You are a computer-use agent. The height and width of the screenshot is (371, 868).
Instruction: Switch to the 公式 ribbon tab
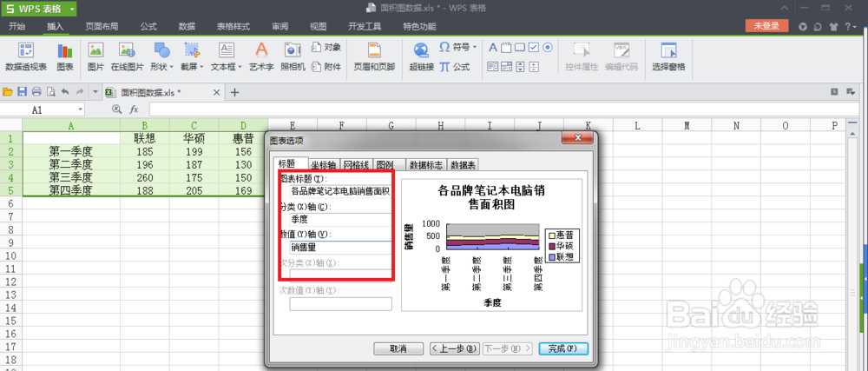(x=148, y=27)
